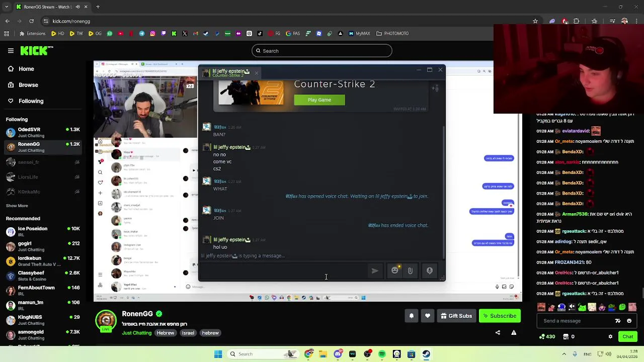This screenshot has height=362, width=644.
Task: Open the PHOTOMOTO bookmarks folder
Action: tap(392, 34)
